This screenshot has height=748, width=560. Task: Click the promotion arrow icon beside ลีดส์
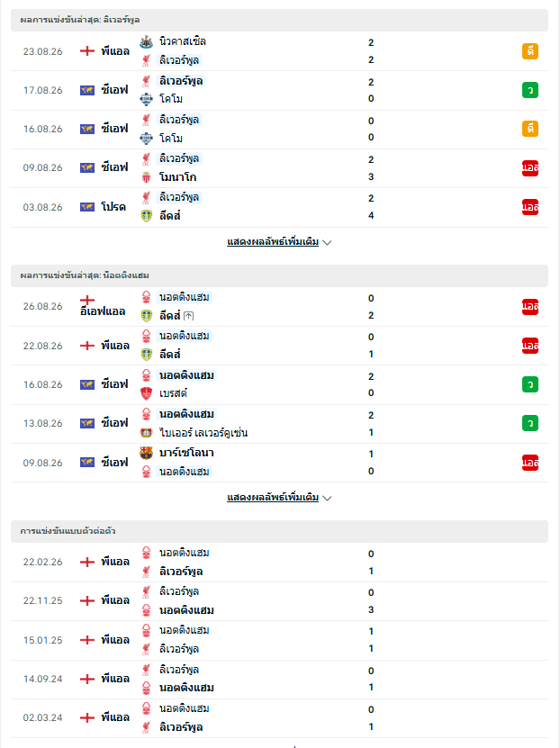coord(188,316)
